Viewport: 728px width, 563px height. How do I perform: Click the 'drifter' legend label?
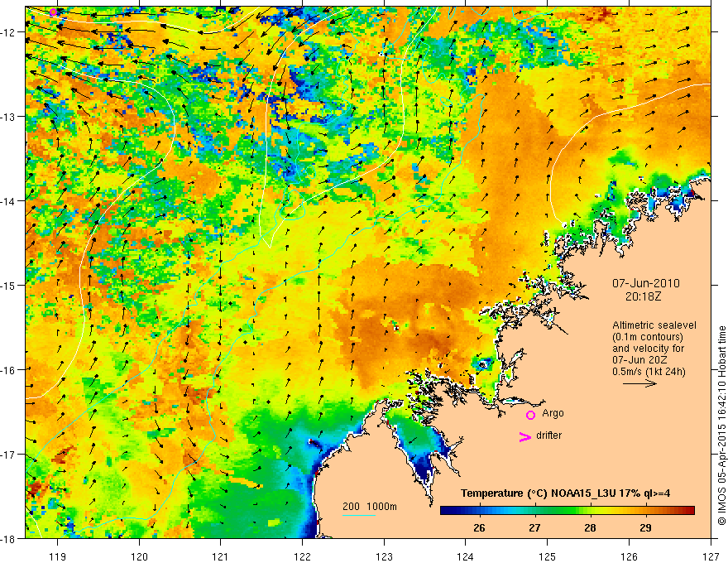point(548,435)
